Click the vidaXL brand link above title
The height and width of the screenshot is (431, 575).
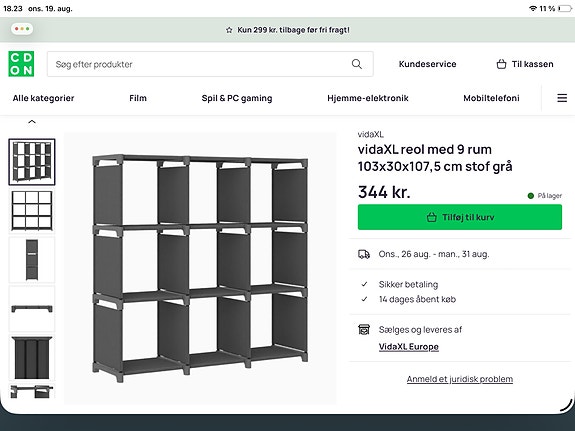pyautogui.click(x=371, y=134)
